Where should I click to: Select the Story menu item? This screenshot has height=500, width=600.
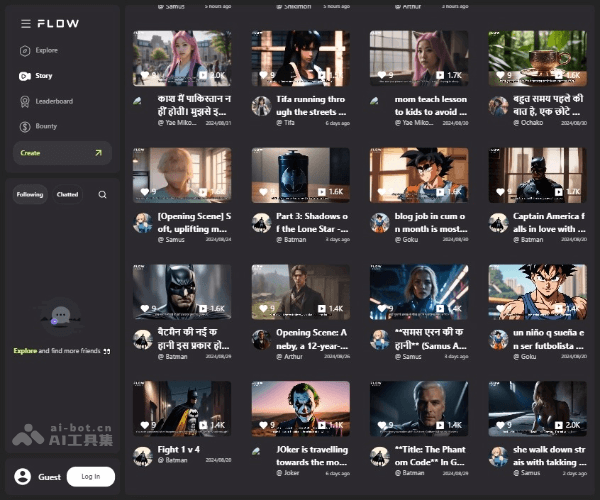click(x=43, y=76)
